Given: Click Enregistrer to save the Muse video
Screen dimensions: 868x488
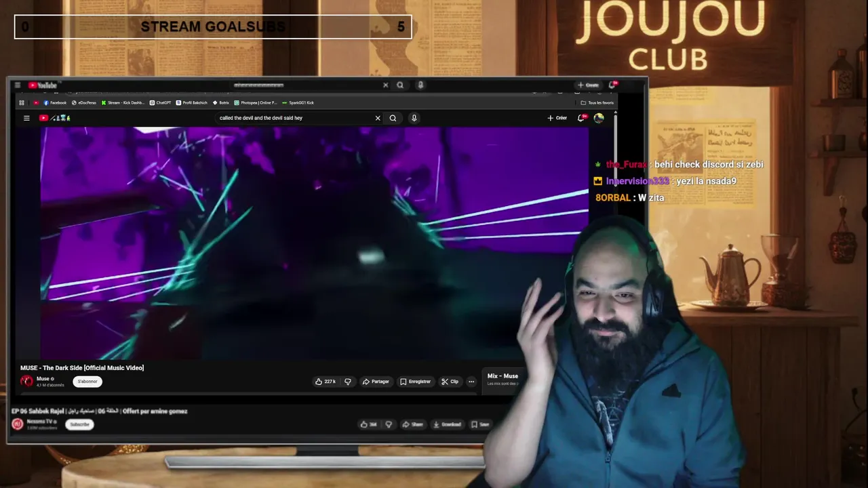Looking at the screenshot, I should (x=415, y=382).
